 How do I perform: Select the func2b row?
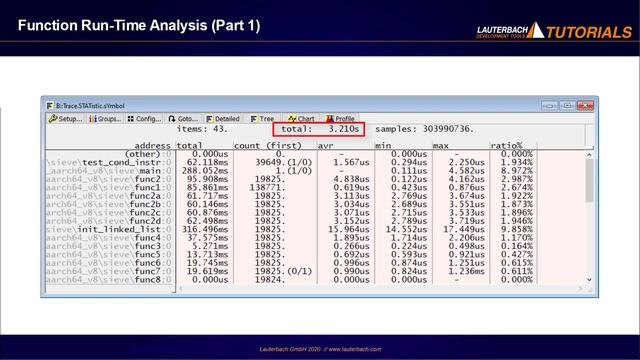(290, 204)
